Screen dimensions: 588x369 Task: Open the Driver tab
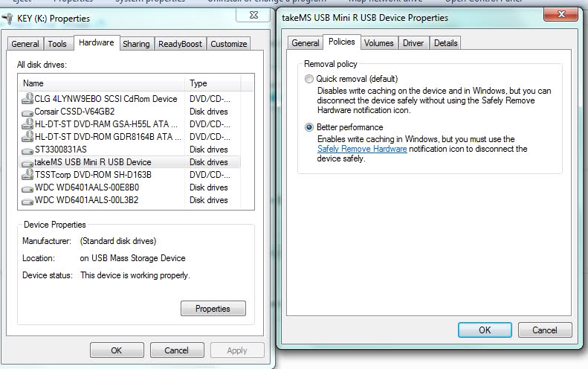(x=413, y=43)
